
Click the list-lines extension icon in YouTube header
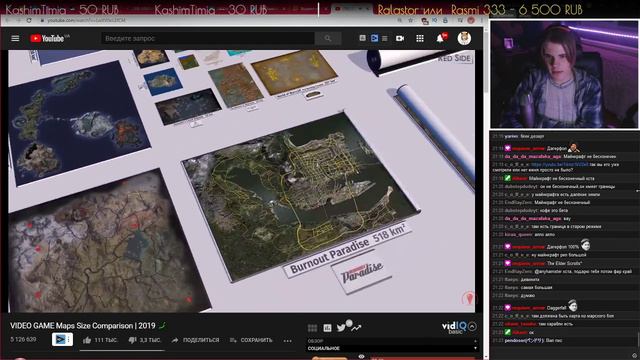click(x=385, y=38)
